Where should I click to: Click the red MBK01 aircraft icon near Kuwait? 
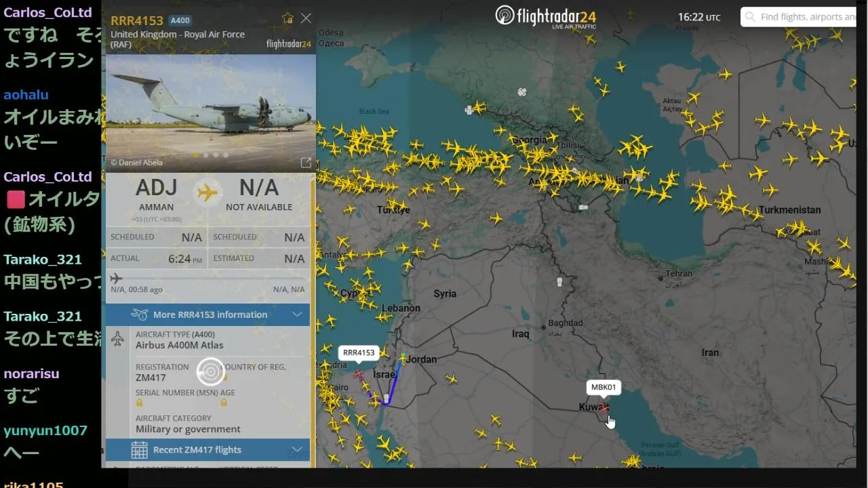pos(604,408)
